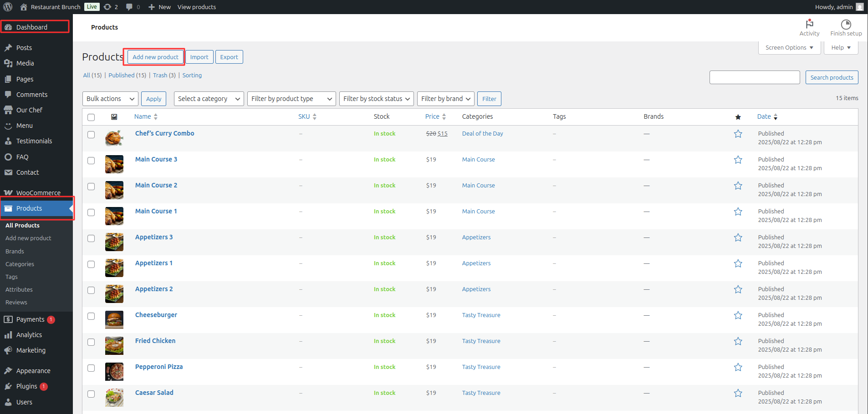Check the Pepperoni Pizza row checkbox
The height and width of the screenshot is (414, 868).
pyautogui.click(x=91, y=368)
